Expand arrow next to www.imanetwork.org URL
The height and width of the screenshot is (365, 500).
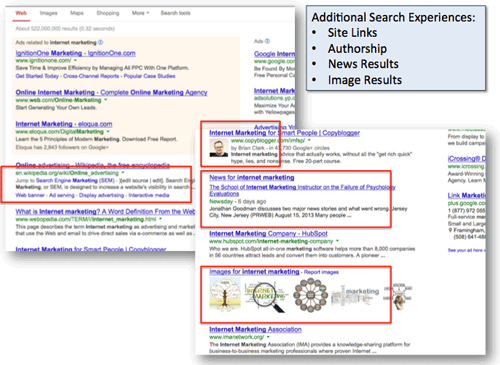tap(268, 337)
